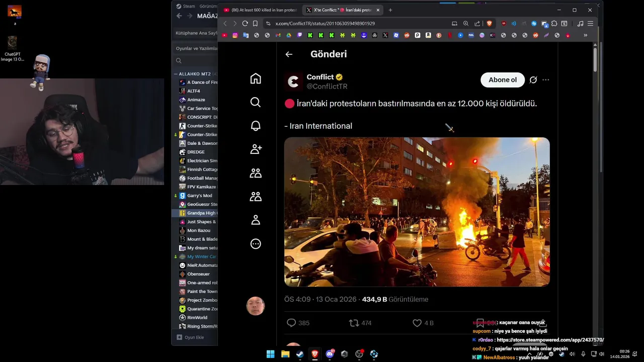Open the Oyunlar ve Yazılımlar filter dropdown in Steam
Screen dimensions: 644x362
point(196,48)
